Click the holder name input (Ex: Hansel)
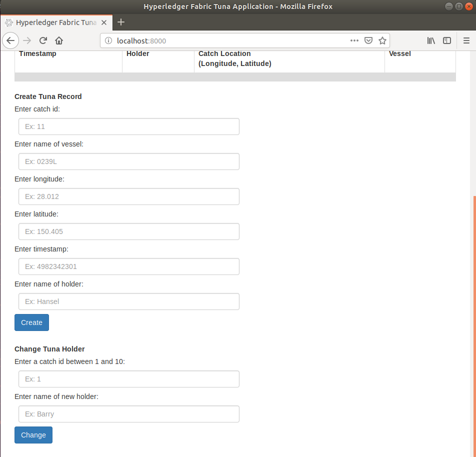476x457 pixels. point(128,301)
